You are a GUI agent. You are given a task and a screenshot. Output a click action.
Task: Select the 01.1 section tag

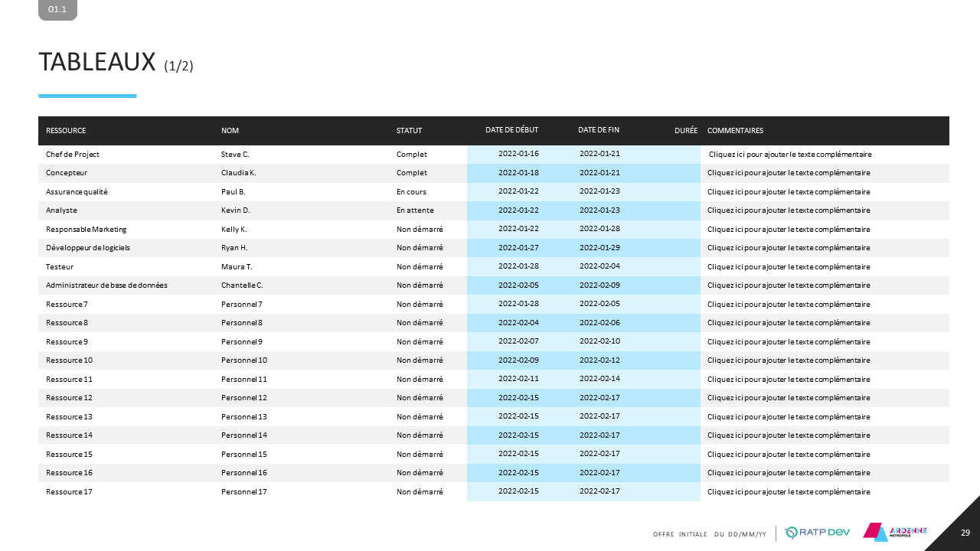57,10
